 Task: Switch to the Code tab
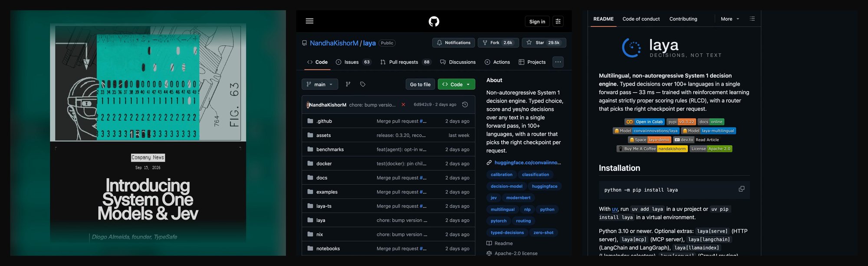coord(317,62)
